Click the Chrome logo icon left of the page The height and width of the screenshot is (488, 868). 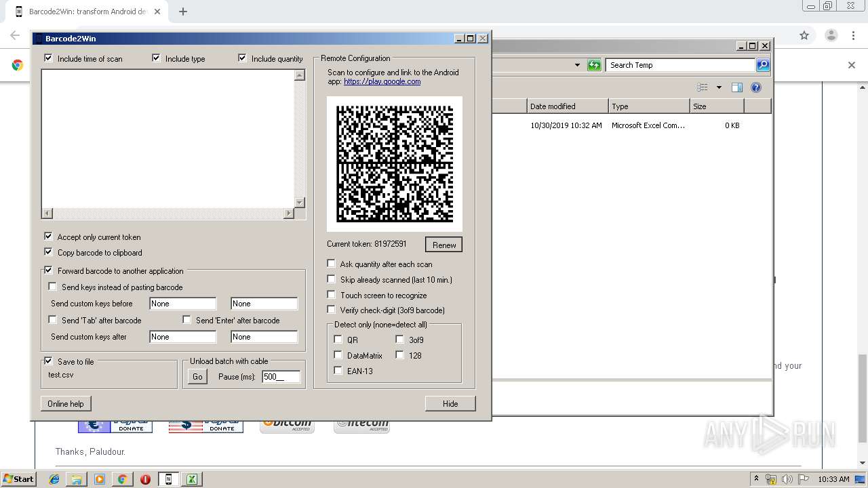(18, 65)
